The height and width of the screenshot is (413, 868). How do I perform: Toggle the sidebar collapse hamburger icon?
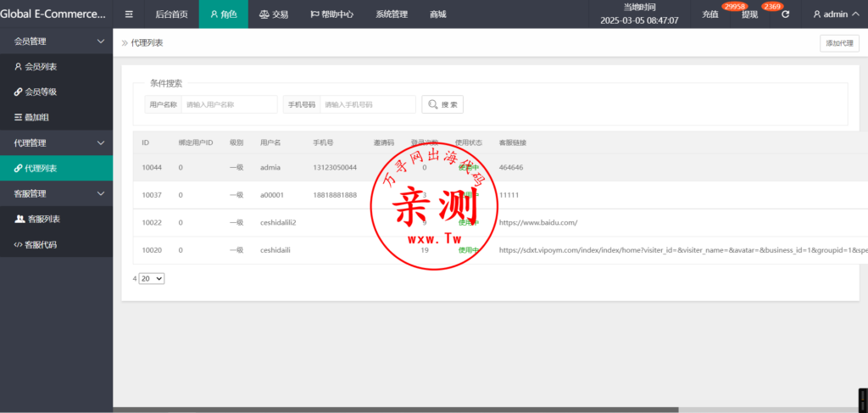pyautogui.click(x=129, y=14)
